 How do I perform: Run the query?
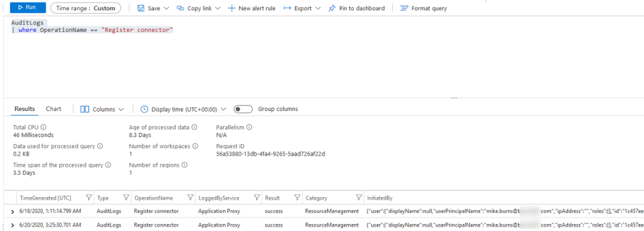click(28, 8)
